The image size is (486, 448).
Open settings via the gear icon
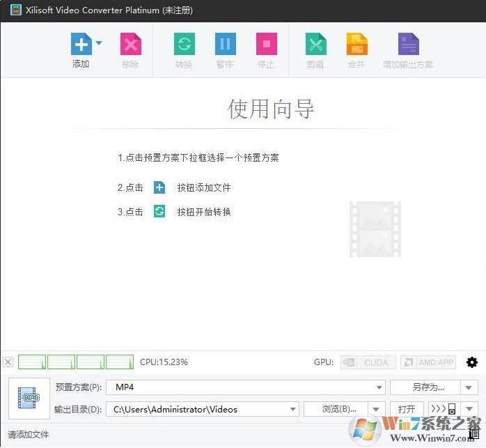(x=472, y=362)
